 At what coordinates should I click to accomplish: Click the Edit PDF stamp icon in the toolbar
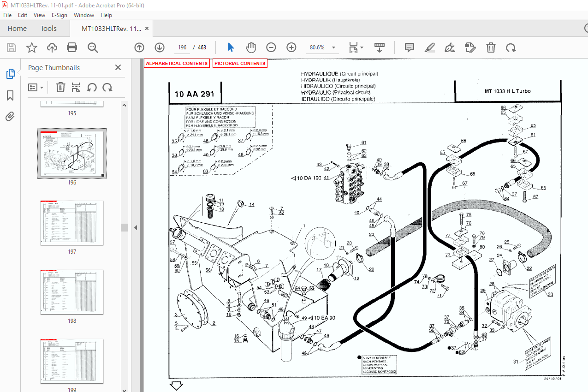point(470,48)
